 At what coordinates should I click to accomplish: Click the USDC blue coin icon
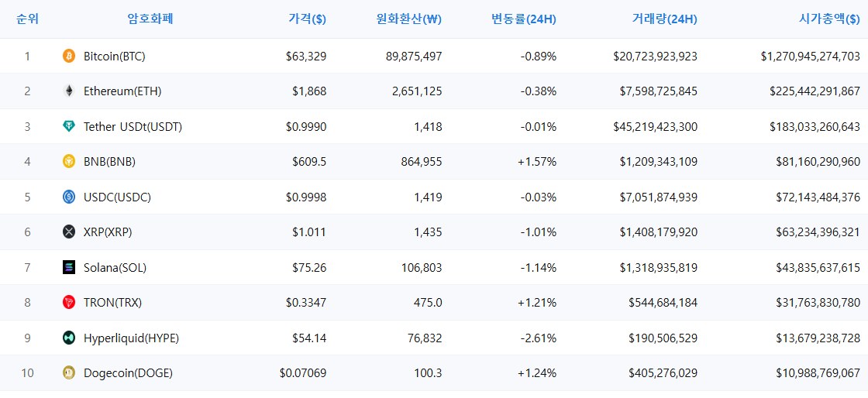coord(69,197)
